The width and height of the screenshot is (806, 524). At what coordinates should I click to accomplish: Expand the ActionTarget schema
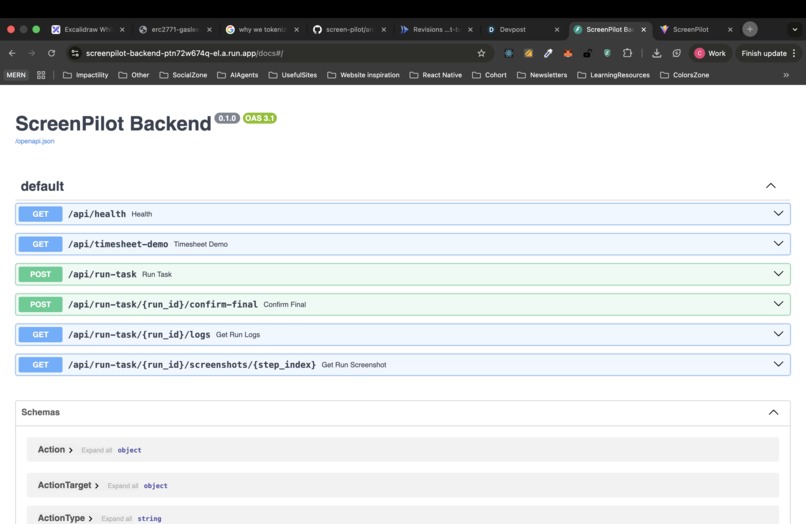[68, 485]
